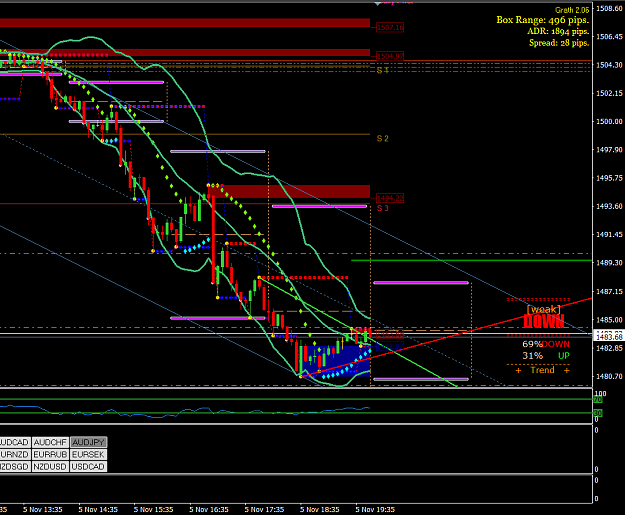Click the 1508.60 price scale value

pos(609,8)
